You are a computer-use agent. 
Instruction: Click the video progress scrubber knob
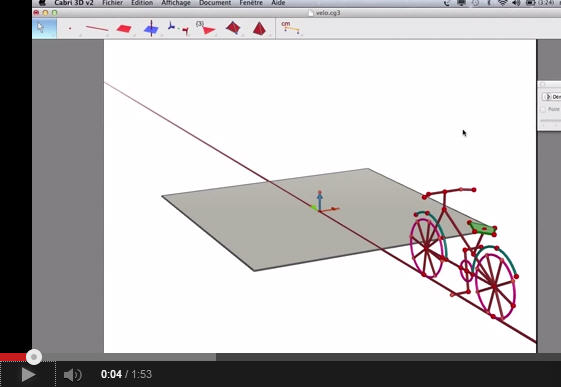coord(34,357)
